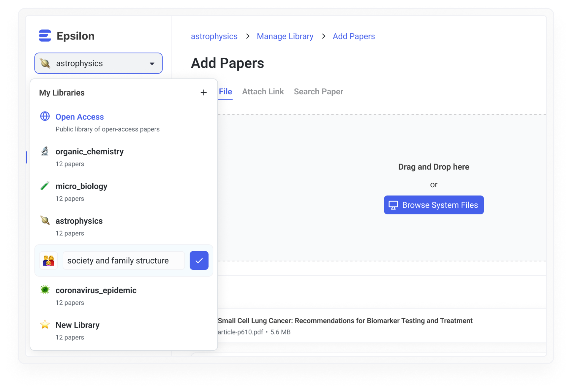The width and height of the screenshot is (572, 392).
Task: Go to astrophysics breadcrumb link
Action: pos(214,36)
